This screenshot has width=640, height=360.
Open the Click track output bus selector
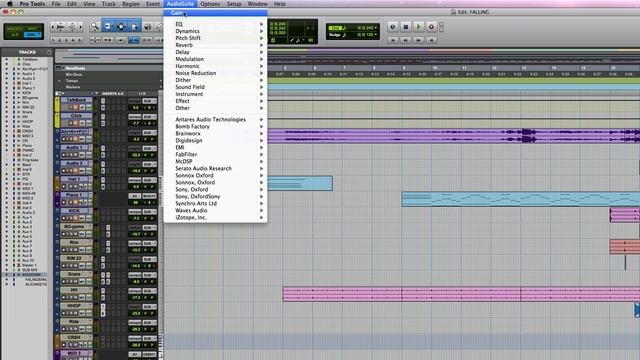(149, 117)
